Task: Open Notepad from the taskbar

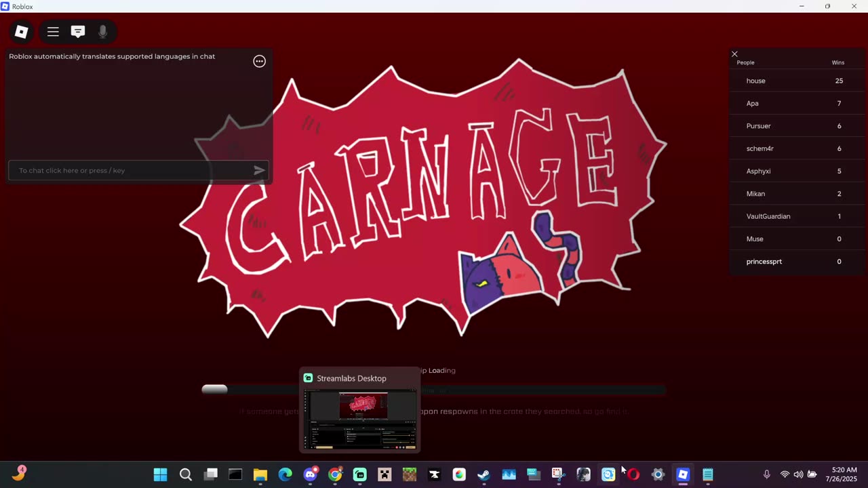Action: (x=708, y=474)
